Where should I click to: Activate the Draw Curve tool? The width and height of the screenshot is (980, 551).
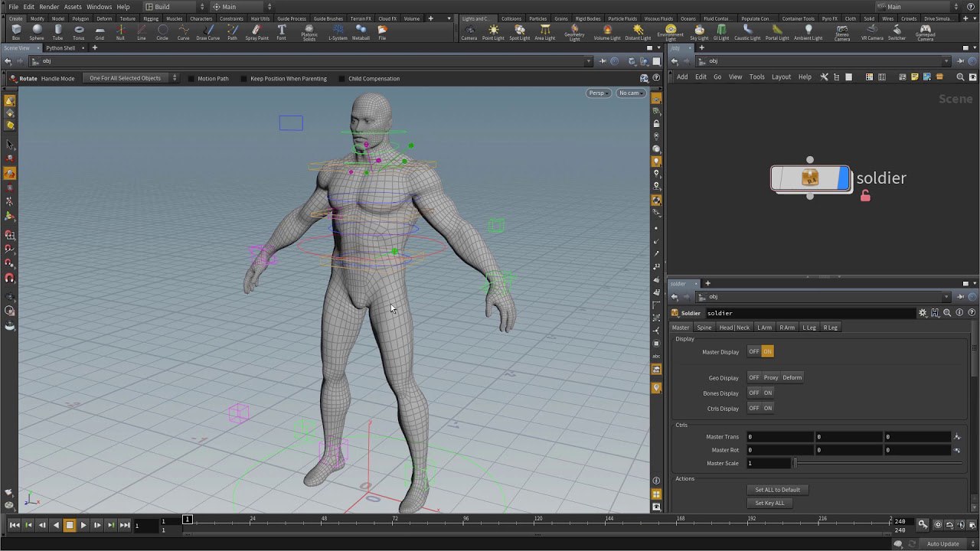207,32
